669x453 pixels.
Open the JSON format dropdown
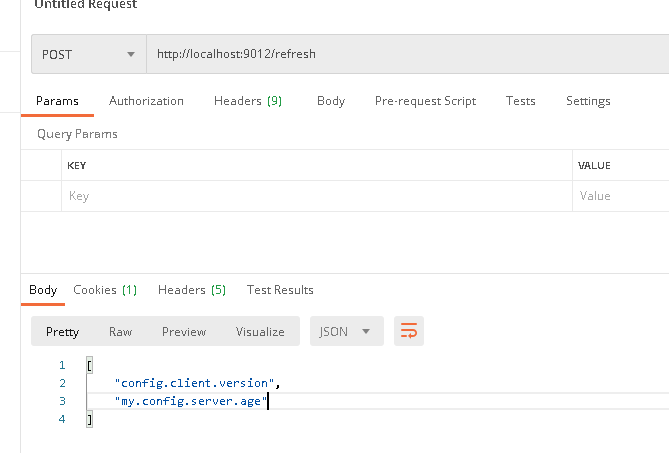(x=346, y=331)
